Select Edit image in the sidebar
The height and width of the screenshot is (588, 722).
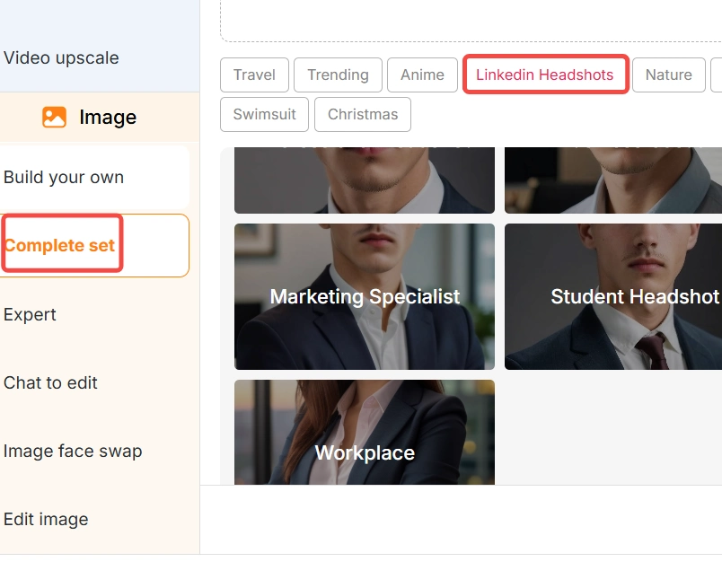(x=45, y=519)
